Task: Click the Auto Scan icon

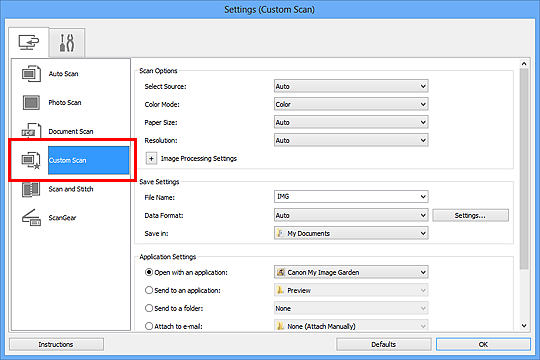Action: pyautogui.click(x=31, y=73)
